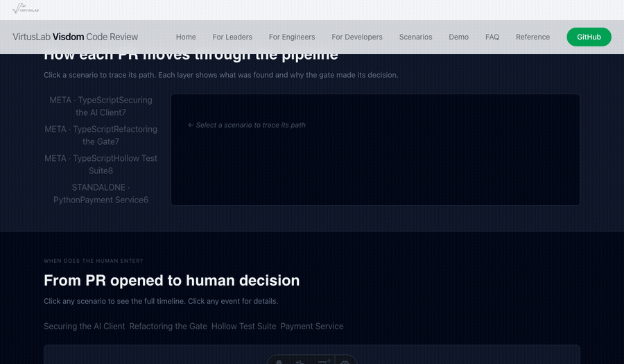Viewport: 624px width, 364px height.
Task: Navigate to For Developers
Action: (x=356, y=37)
